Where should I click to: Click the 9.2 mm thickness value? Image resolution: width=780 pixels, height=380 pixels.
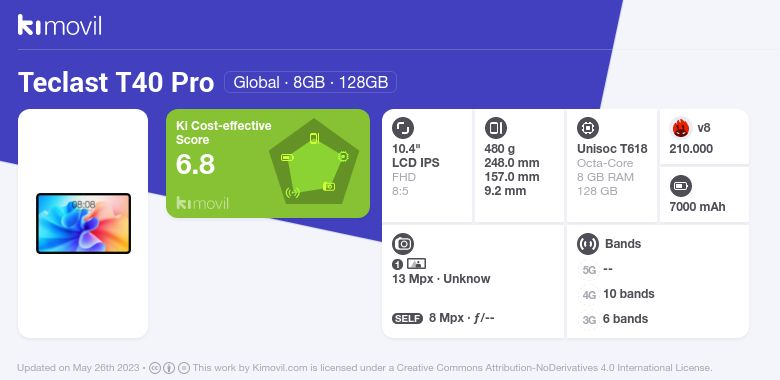(x=505, y=190)
